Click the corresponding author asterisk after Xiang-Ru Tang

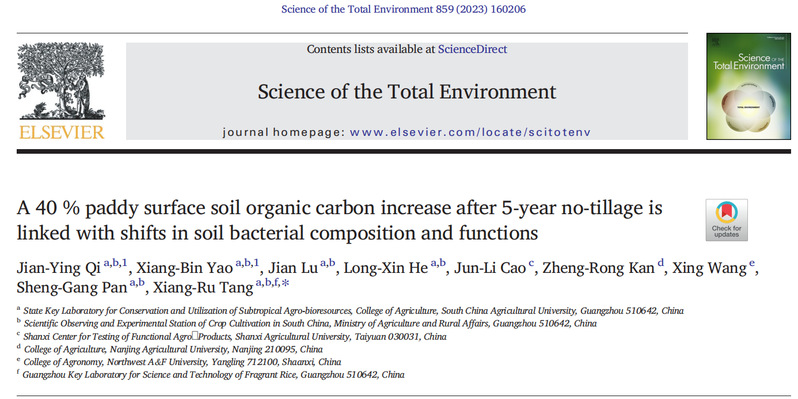tap(285, 284)
